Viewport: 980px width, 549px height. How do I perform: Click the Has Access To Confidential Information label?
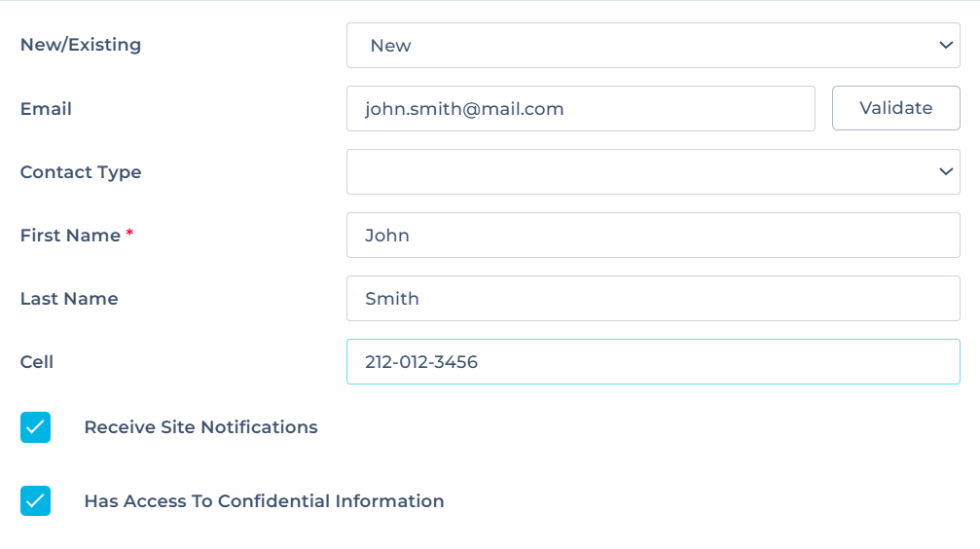pos(264,501)
